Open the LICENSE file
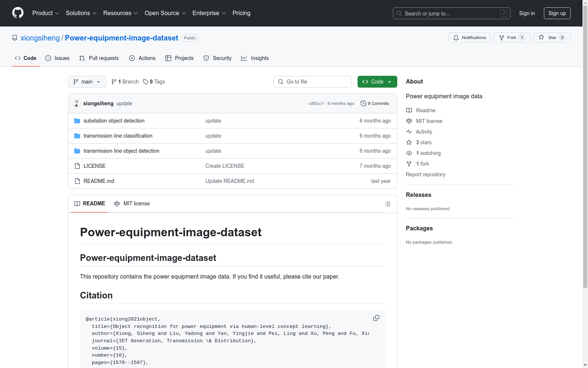Image resolution: width=588 pixels, height=368 pixels. (94, 166)
